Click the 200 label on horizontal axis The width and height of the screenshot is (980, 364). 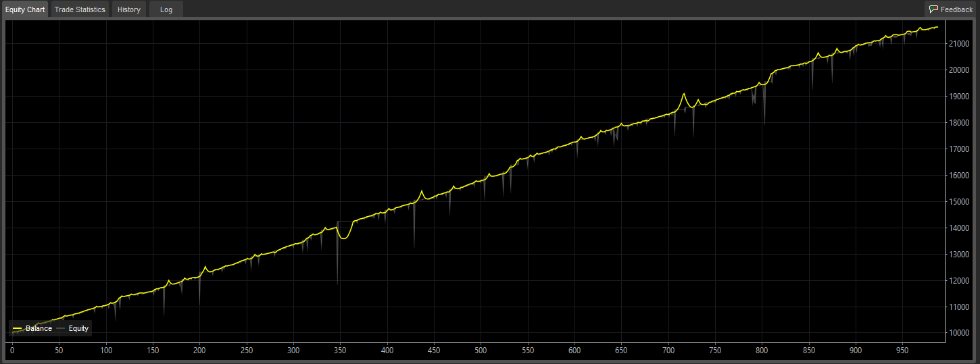(199, 350)
